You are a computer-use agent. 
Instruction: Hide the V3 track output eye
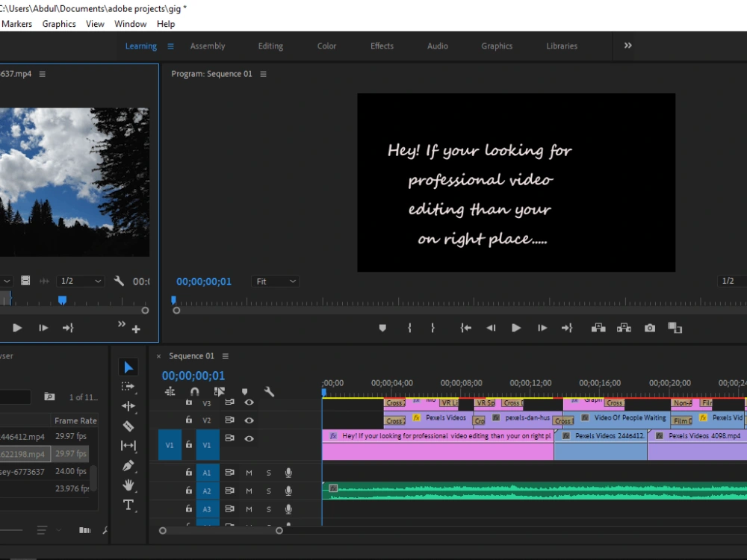tap(249, 402)
